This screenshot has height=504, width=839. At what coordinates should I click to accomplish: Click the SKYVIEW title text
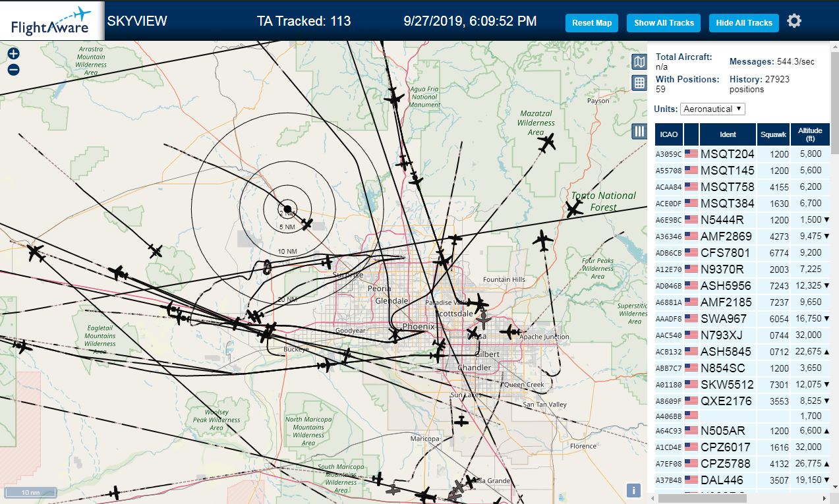[x=137, y=21]
